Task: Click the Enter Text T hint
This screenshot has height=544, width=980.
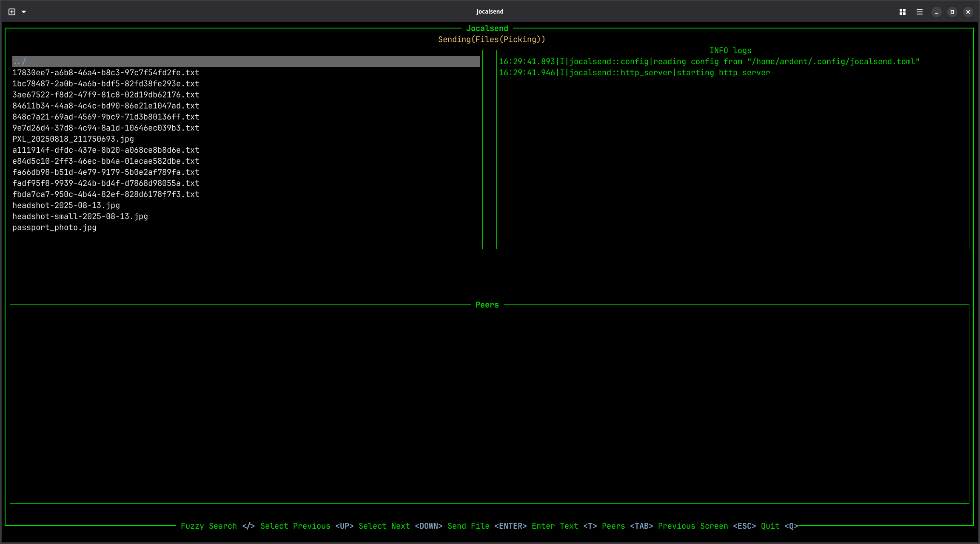Action: (564, 526)
